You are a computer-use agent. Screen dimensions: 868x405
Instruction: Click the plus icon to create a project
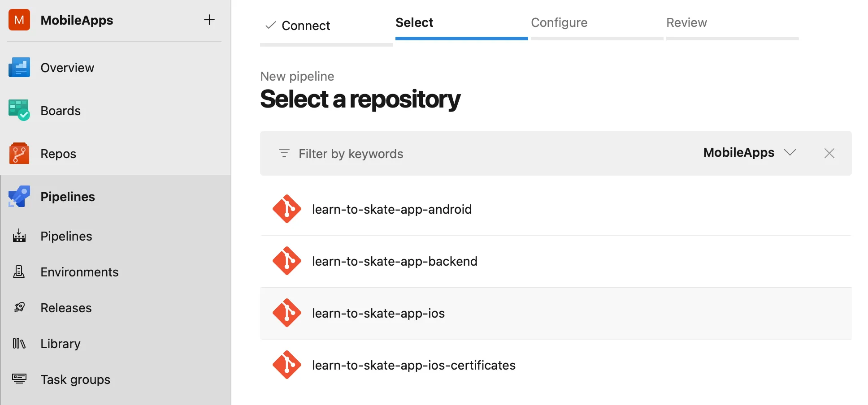(209, 20)
